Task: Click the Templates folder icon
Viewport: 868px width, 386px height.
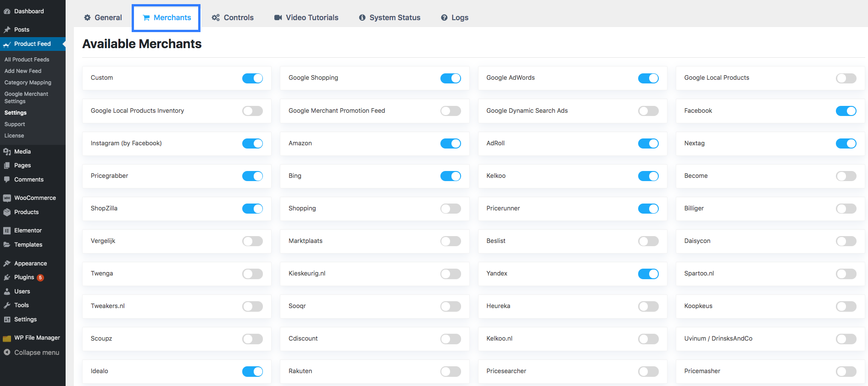Action: coord(7,245)
